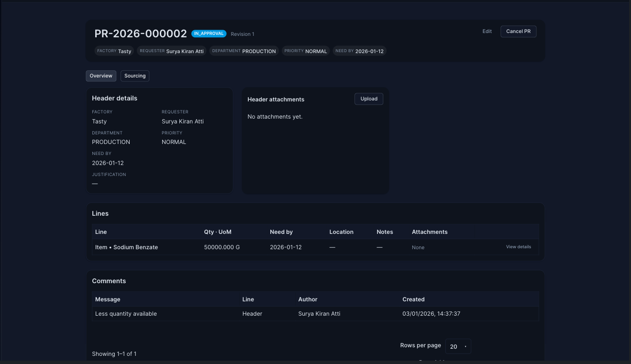Open the Rows per page dropdown
Screen dimensions: 631x364
pyautogui.click(x=458, y=346)
